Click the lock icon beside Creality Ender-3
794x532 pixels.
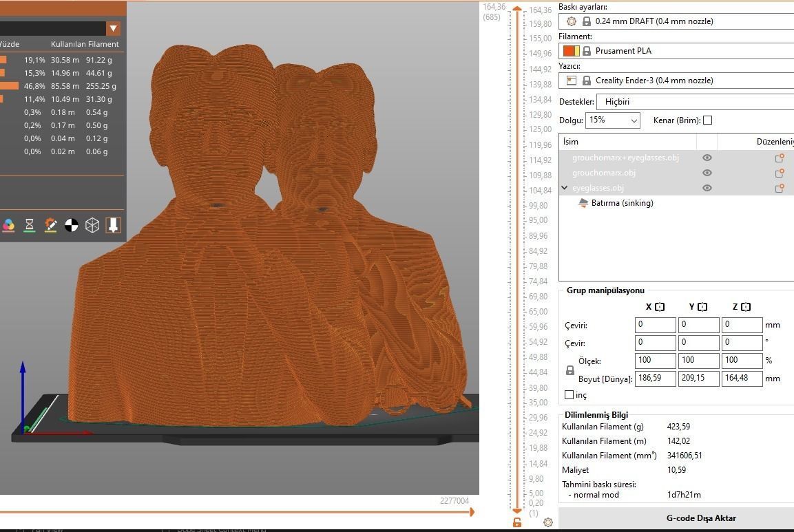[x=587, y=80]
